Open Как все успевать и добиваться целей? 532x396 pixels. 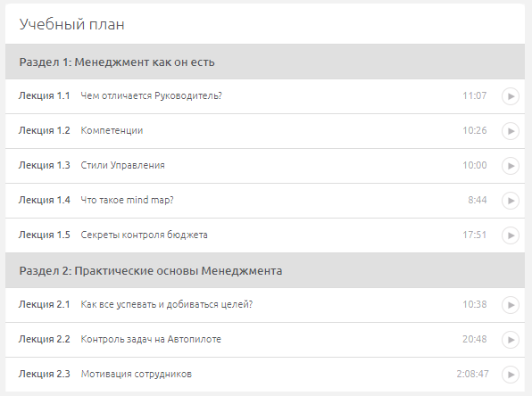coord(167,304)
